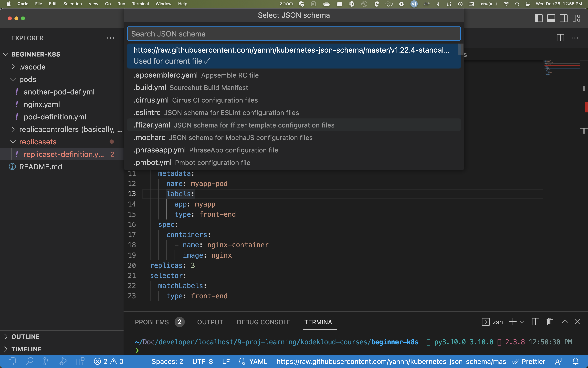The width and height of the screenshot is (588, 368).
Task: Open macOS Spotlight search icon
Action: [x=517, y=4]
